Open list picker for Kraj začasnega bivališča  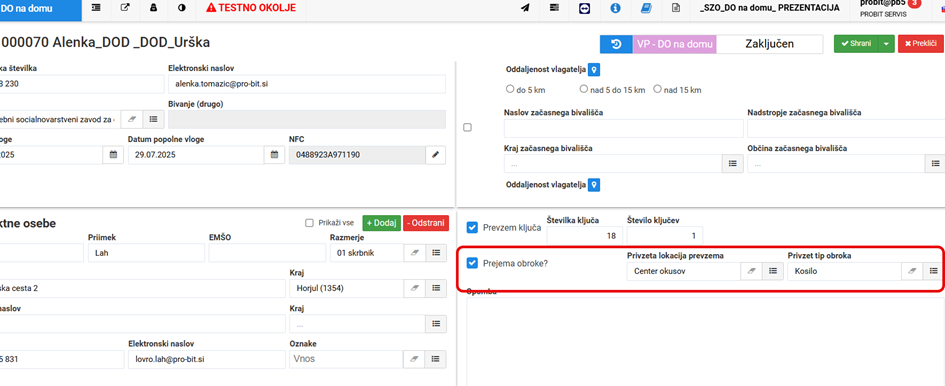[733, 163]
